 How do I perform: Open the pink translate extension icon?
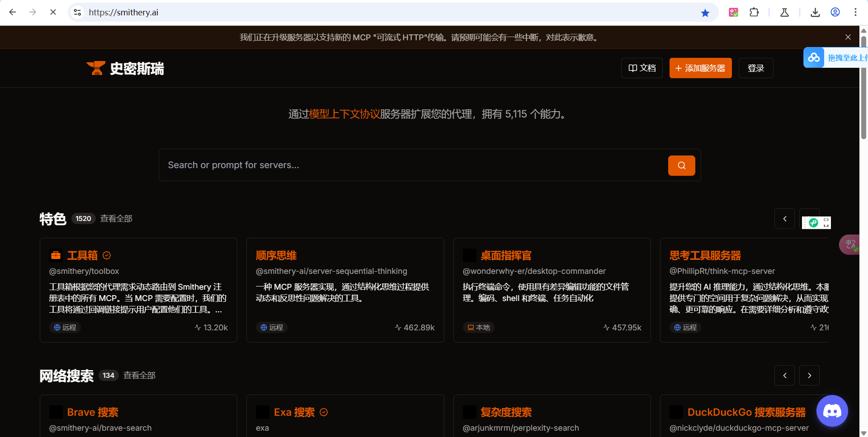coord(733,12)
